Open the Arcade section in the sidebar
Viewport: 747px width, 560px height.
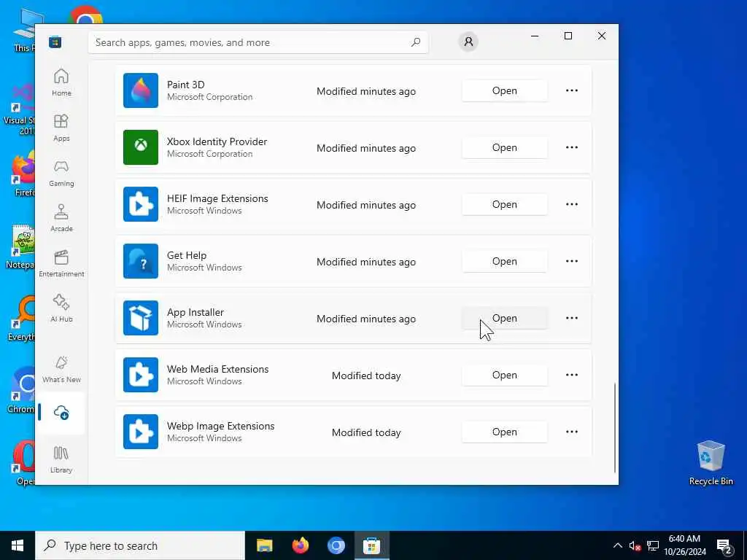(x=61, y=218)
